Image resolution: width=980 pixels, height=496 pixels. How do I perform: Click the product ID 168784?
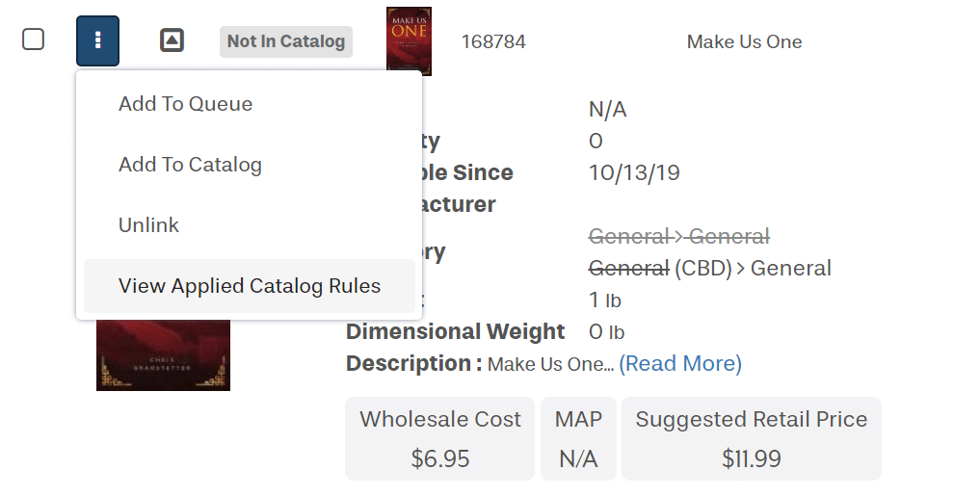pyautogui.click(x=493, y=41)
